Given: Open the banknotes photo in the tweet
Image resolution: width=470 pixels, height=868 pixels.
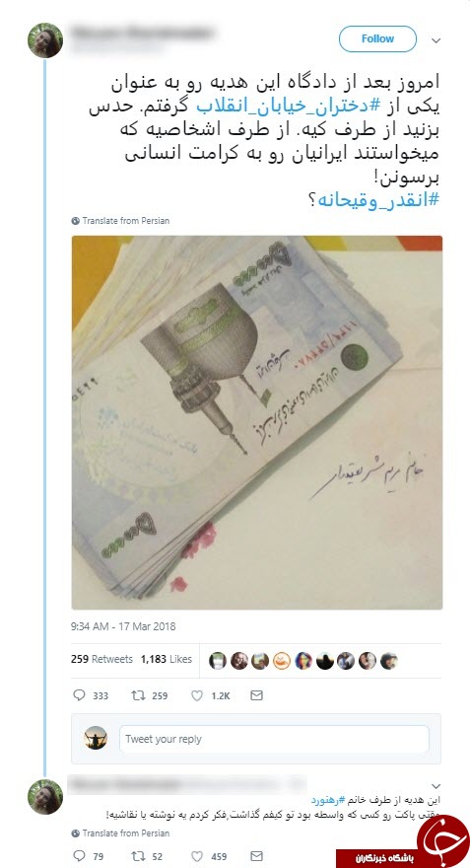Looking at the screenshot, I should (x=256, y=422).
